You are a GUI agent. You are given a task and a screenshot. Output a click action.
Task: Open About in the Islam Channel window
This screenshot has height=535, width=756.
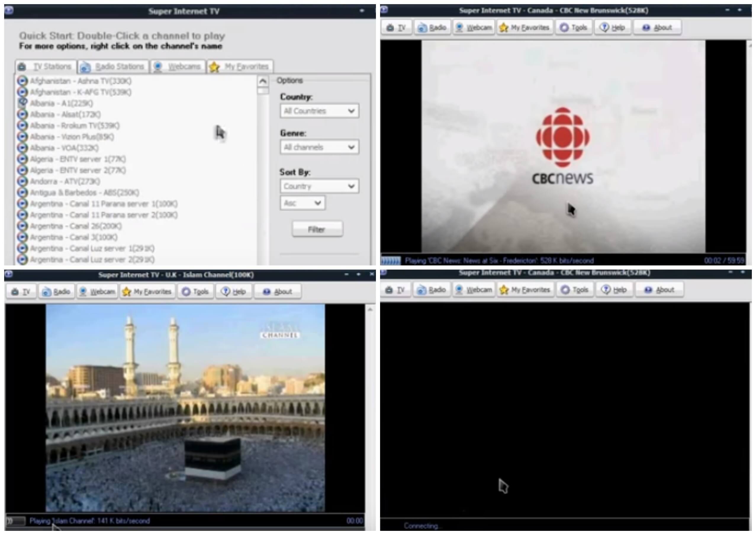278,291
